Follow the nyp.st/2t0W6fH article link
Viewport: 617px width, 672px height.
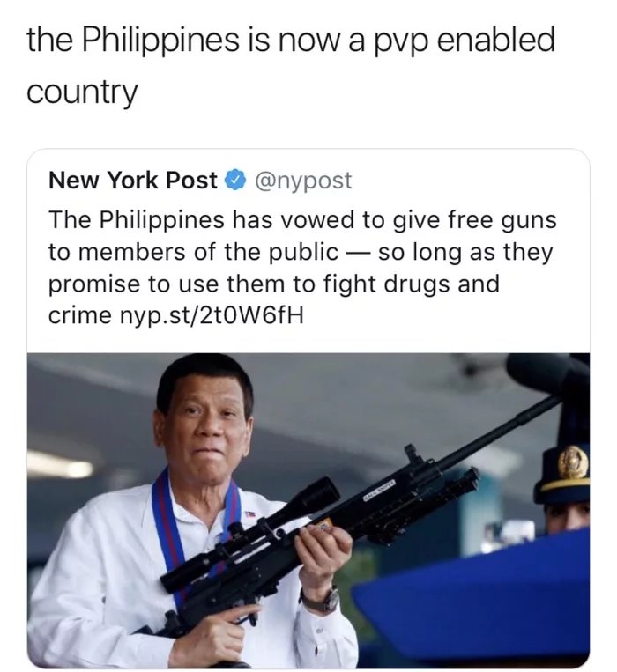click(x=211, y=316)
